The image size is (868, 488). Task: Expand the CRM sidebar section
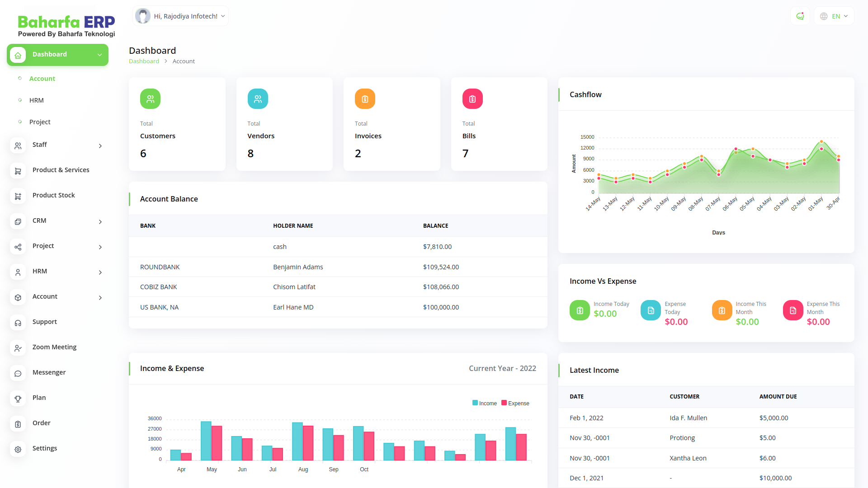tap(99, 221)
